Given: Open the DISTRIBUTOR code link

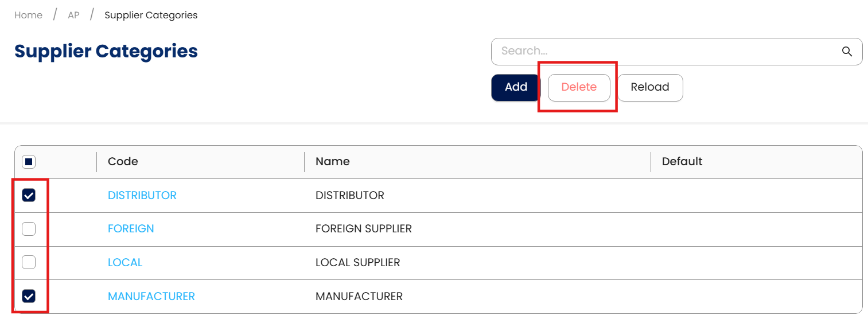Looking at the screenshot, I should coord(142,196).
